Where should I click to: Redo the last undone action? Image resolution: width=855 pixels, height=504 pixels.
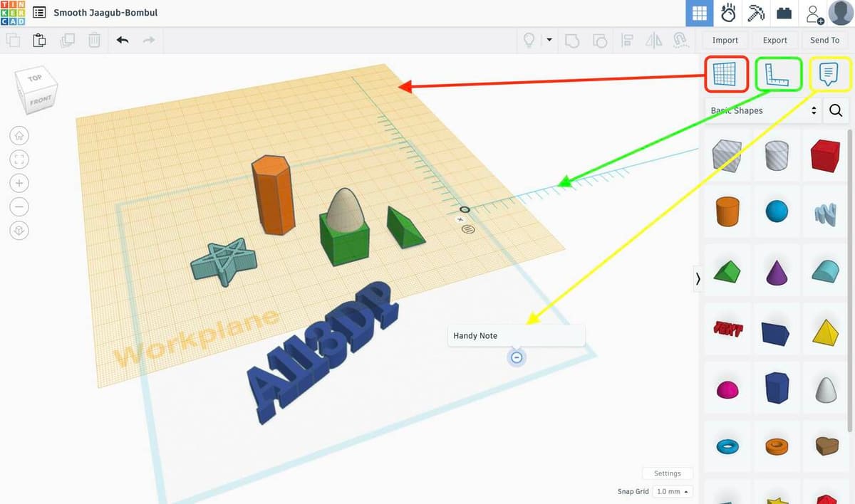tap(149, 40)
